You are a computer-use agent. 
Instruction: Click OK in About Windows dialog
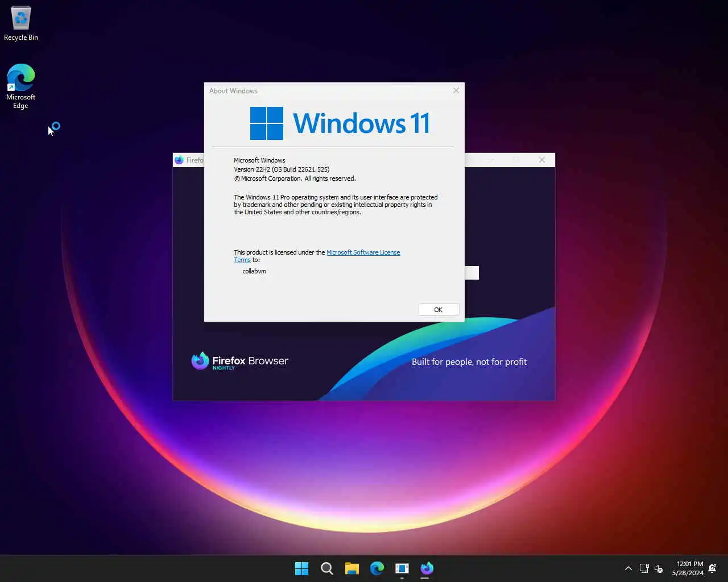[x=438, y=310]
